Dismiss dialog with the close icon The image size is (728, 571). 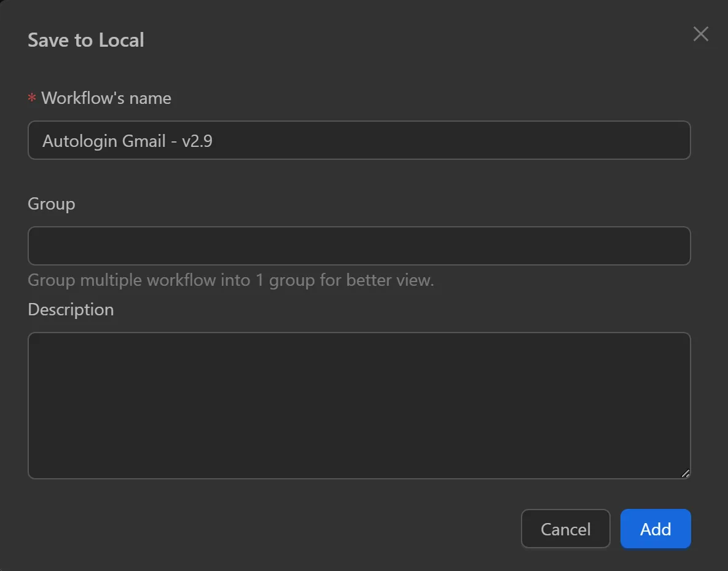tap(700, 34)
